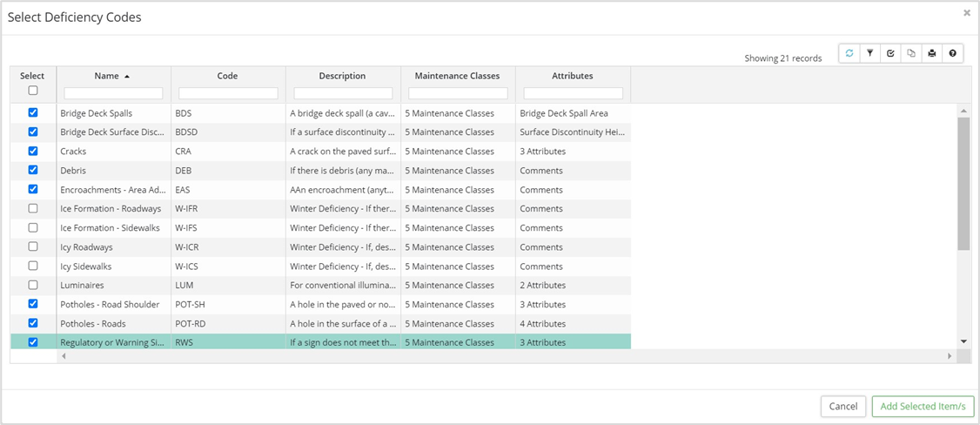The width and height of the screenshot is (980, 425).
Task: Toggle the select-all header checkbox
Action: point(33,90)
